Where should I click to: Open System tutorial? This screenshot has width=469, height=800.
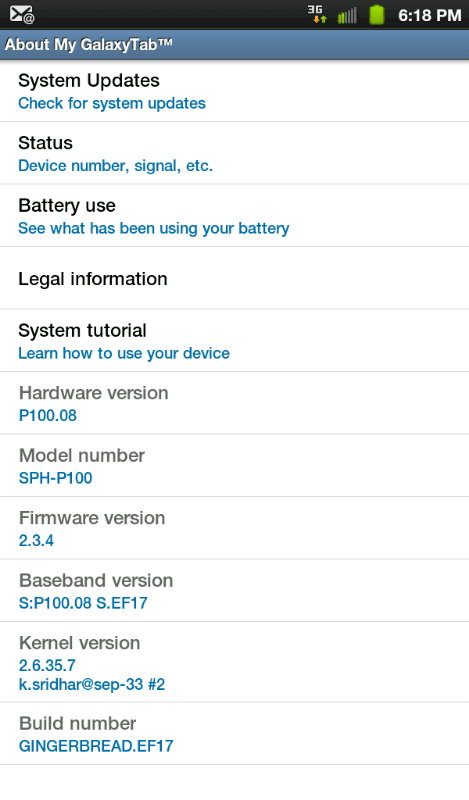click(234, 341)
